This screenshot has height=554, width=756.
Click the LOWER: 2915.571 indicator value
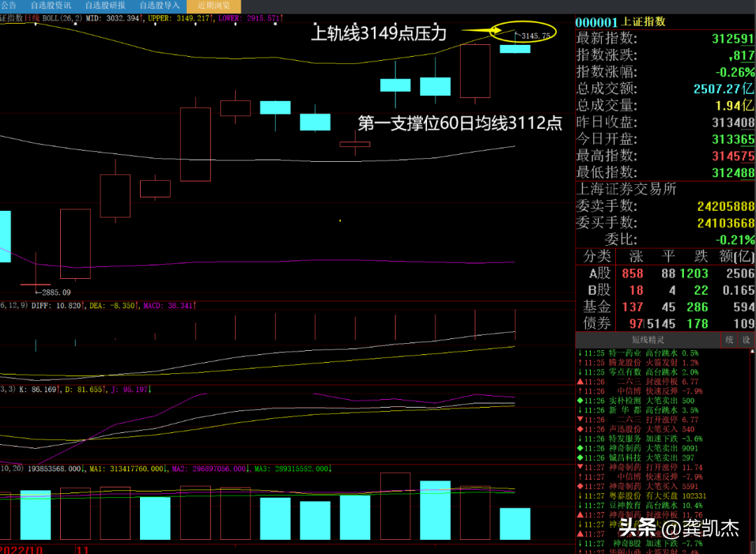(x=250, y=18)
